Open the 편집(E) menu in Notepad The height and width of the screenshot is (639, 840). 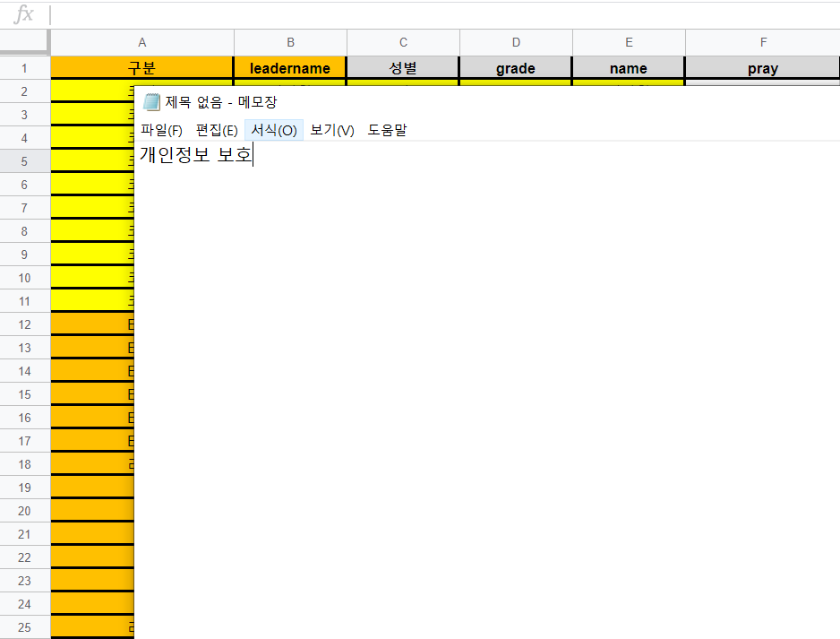pyautogui.click(x=217, y=130)
